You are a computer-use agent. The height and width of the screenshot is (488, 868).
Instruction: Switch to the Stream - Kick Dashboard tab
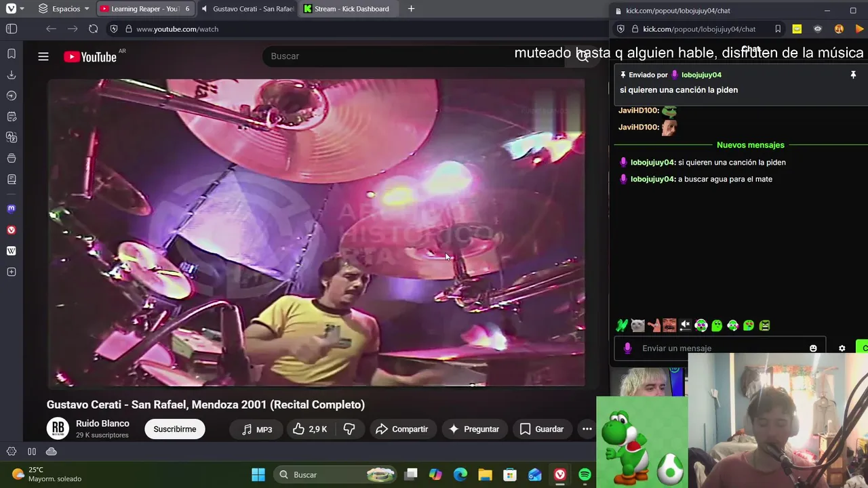point(349,9)
